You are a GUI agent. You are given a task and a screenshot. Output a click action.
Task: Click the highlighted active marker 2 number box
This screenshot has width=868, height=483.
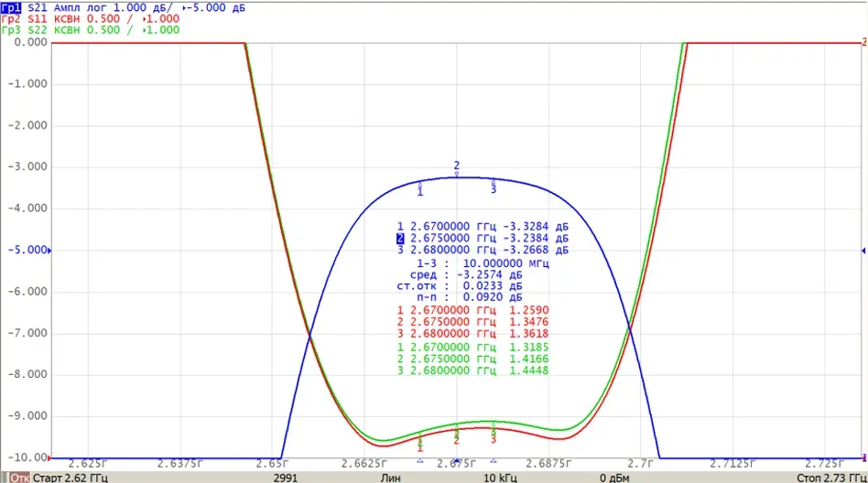[400, 239]
